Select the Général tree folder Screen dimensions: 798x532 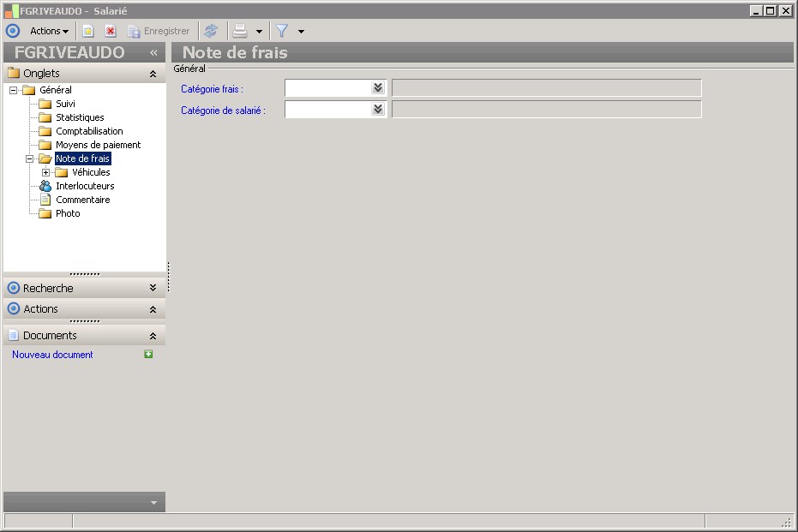click(56, 90)
